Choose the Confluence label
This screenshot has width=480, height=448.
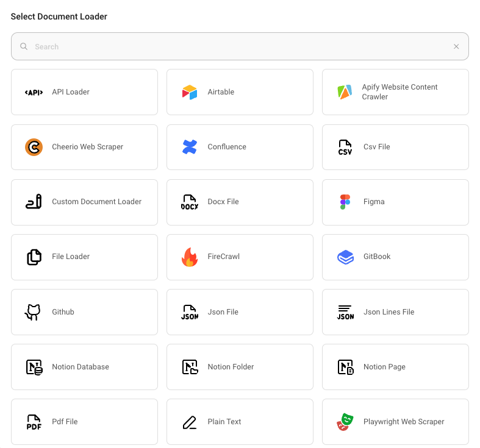(x=227, y=146)
